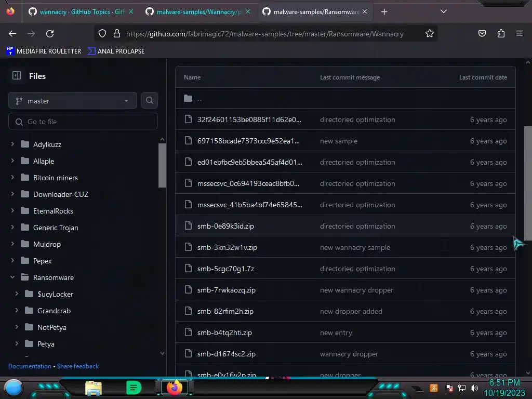Open the Pocket save icon
The width and height of the screenshot is (532, 399).
coord(482,33)
